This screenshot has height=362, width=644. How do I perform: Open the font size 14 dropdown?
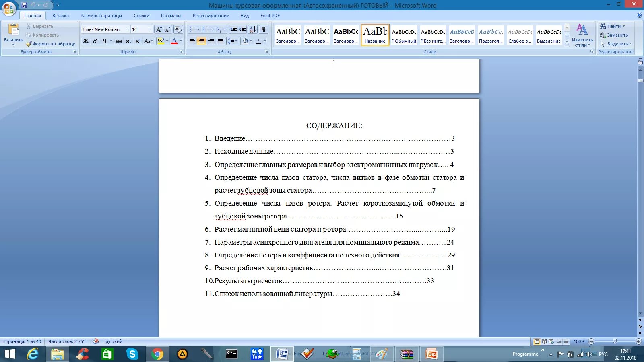pyautogui.click(x=150, y=29)
